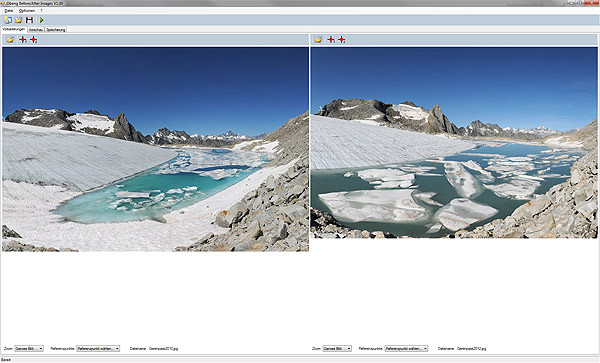Click the right panel Dateiname value

(x=472, y=349)
